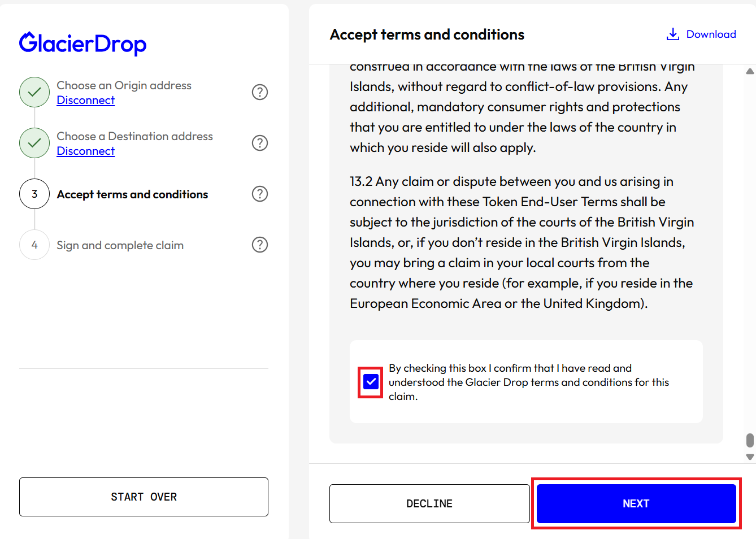Click the terms scrollbar thumb

click(750, 440)
